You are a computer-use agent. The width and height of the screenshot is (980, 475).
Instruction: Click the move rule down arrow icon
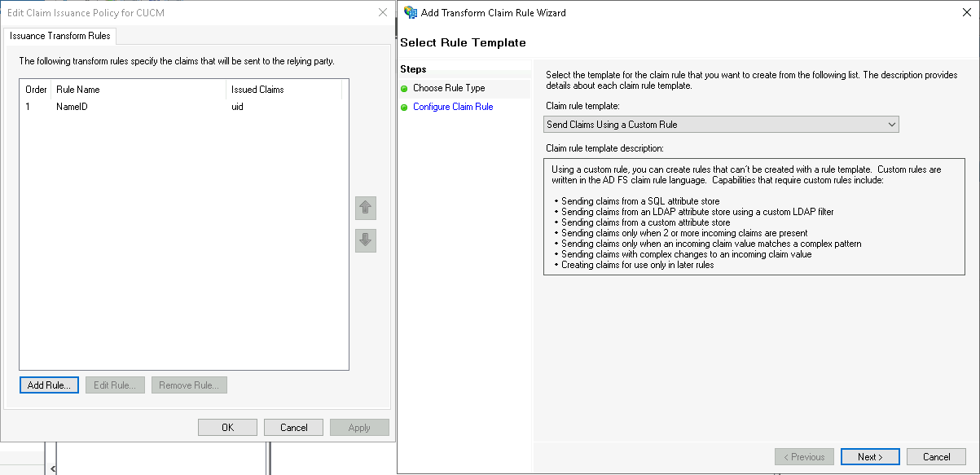click(366, 240)
